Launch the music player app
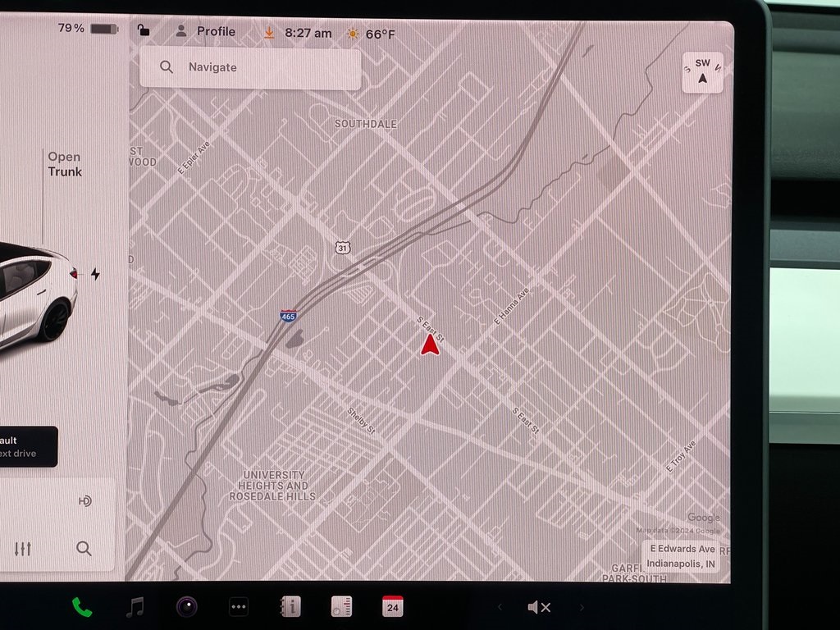The image size is (840, 630). pyautogui.click(x=135, y=607)
